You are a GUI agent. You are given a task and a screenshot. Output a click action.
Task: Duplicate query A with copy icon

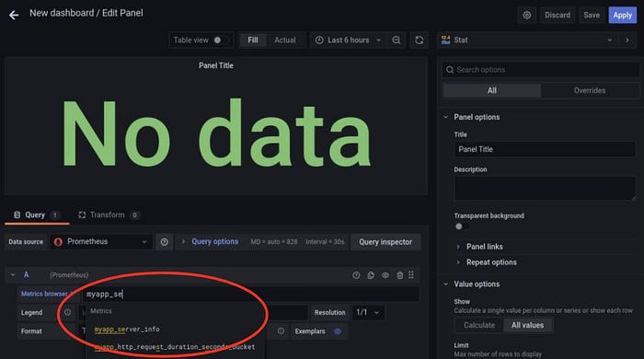[x=371, y=275]
